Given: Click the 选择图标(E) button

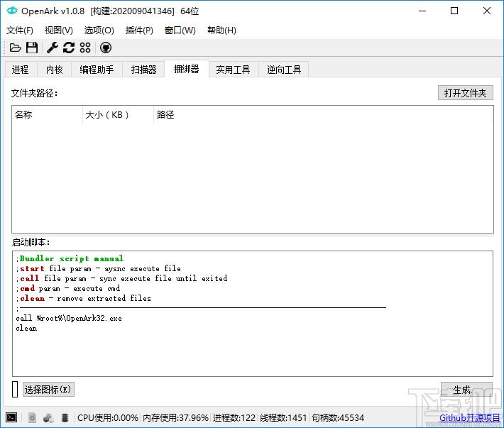Looking at the screenshot, I should pos(48,390).
